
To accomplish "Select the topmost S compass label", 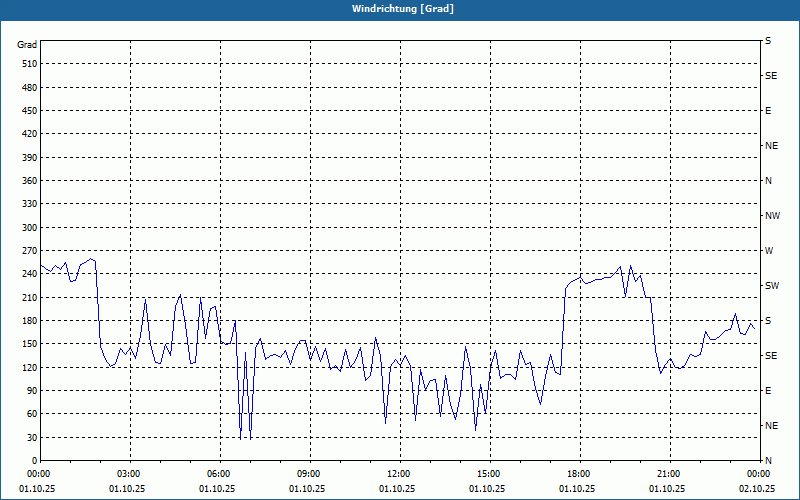I will point(768,41).
